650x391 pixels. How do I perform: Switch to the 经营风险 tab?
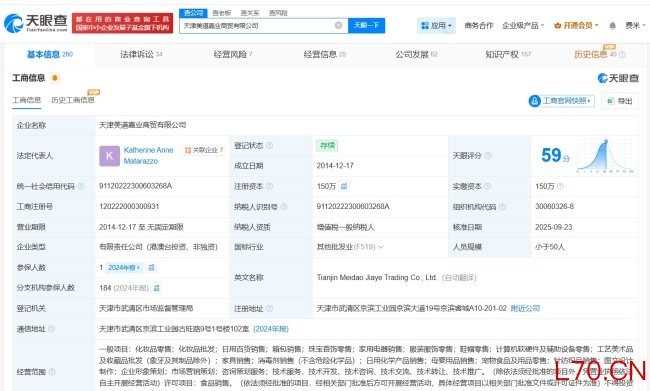click(233, 54)
